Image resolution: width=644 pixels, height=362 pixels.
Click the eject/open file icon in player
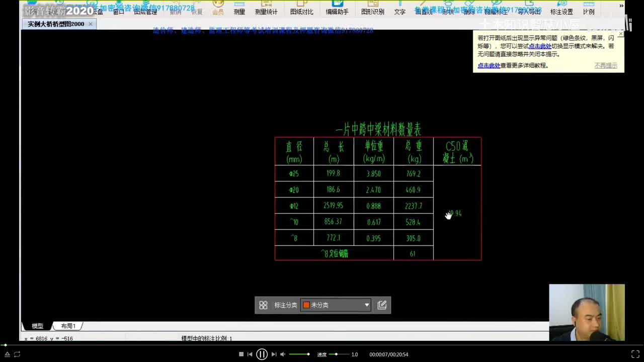[x=7, y=354]
